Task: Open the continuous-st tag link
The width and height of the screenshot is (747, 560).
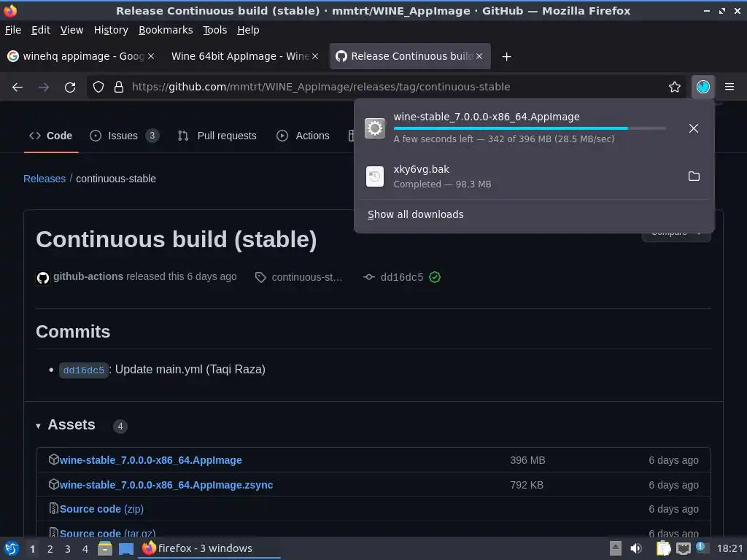Action: click(307, 277)
